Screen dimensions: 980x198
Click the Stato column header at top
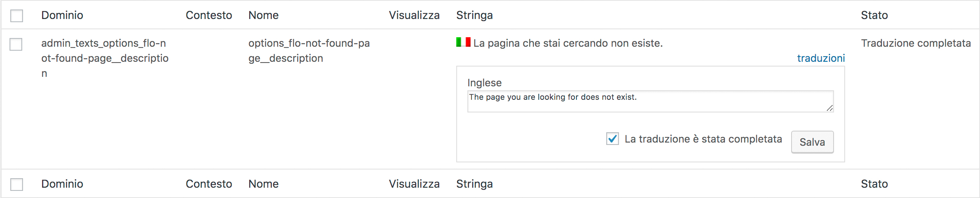[874, 15]
